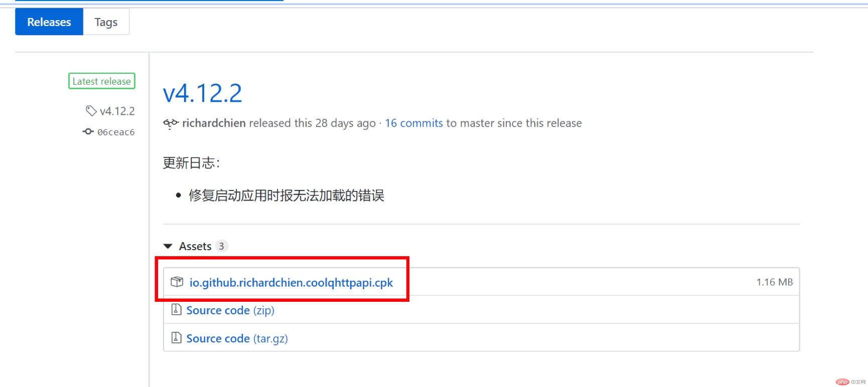Screen dimensions: 868x387
Task: Switch to the Releases tab
Action: tap(49, 22)
